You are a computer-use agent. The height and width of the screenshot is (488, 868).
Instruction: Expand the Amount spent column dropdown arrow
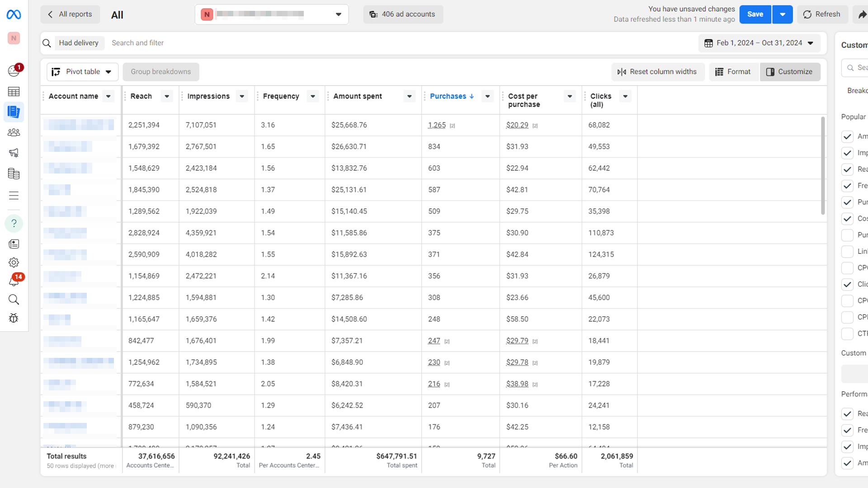(x=409, y=96)
